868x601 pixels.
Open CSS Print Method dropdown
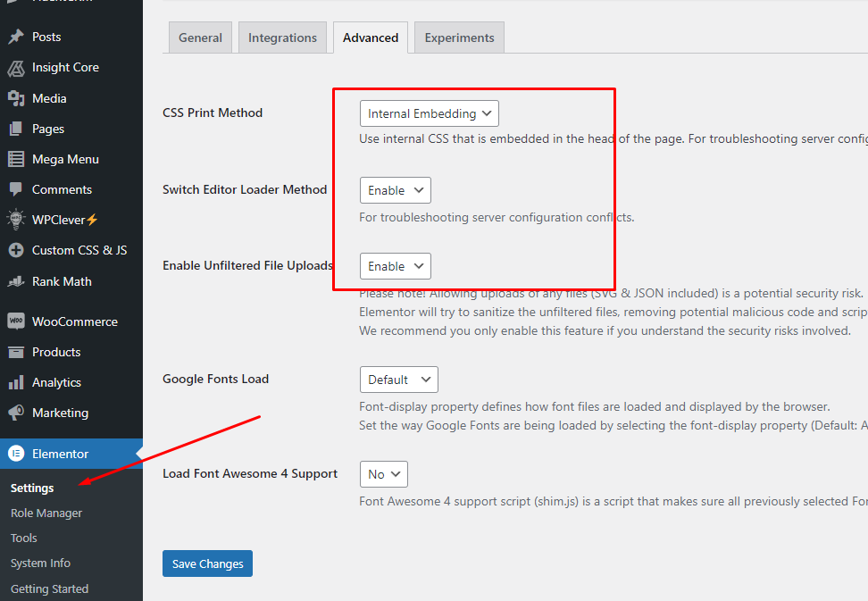(429, 113)
